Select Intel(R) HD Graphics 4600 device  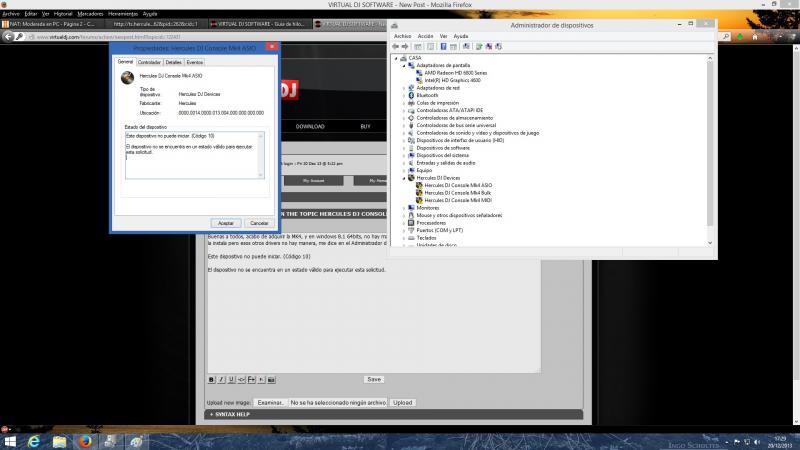453,81
